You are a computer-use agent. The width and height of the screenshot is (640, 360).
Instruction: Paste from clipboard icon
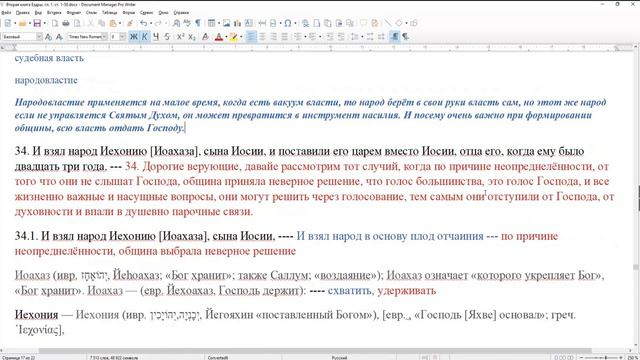pos(113,23)
